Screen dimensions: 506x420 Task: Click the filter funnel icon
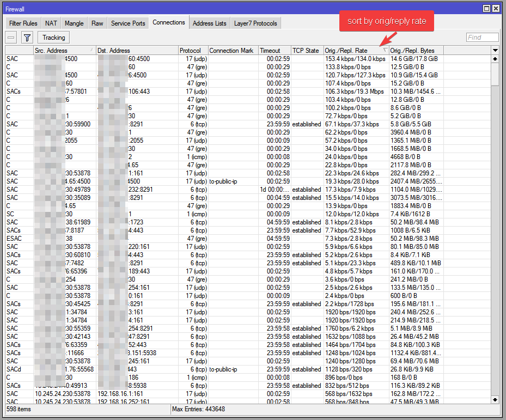tap(27, 38)
